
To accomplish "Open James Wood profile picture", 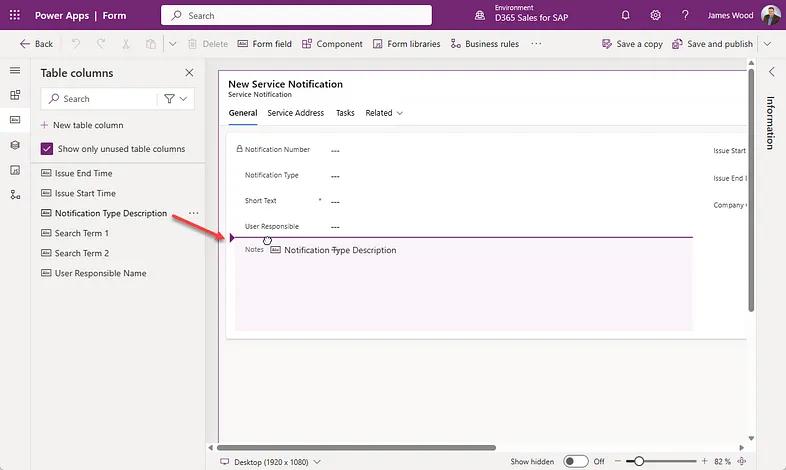I will click(x=770, y=15).
